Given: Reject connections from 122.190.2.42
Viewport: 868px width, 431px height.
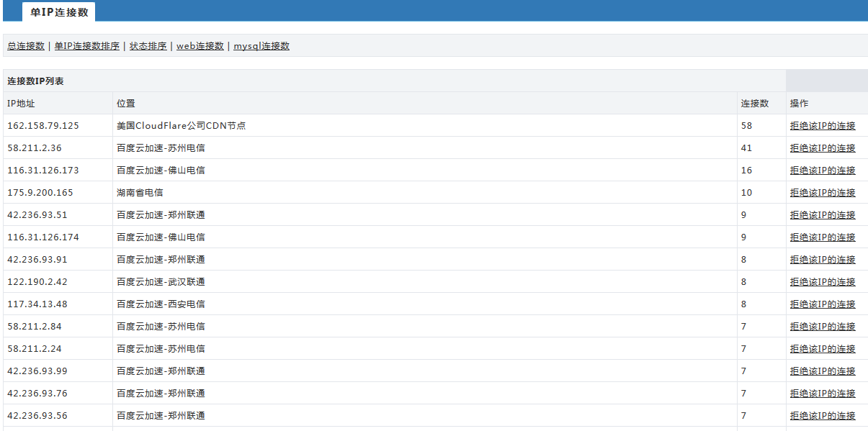Looking at the screenshot, I should (x=823, y=282).
